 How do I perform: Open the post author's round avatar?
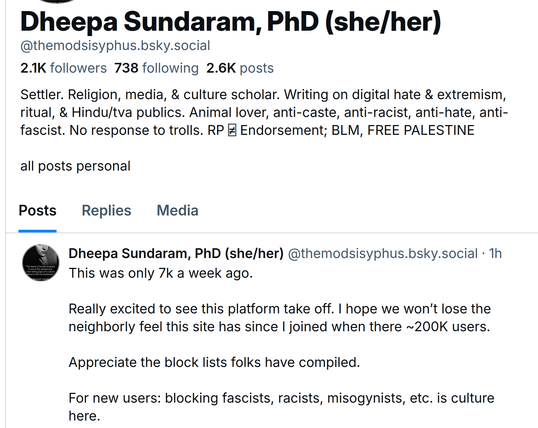40,263
